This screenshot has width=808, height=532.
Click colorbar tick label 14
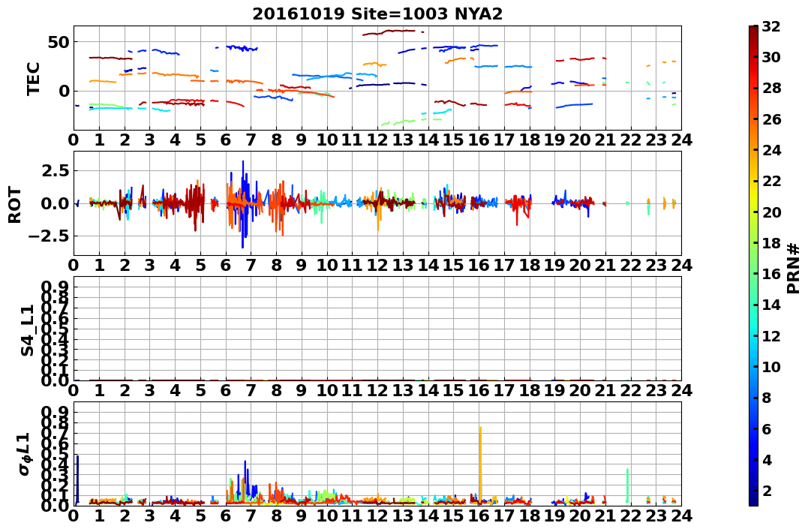coord(771,305)
